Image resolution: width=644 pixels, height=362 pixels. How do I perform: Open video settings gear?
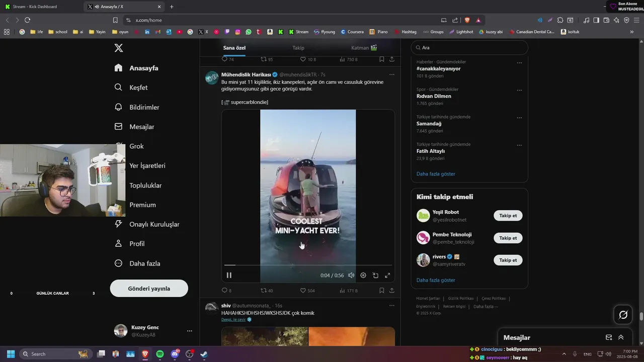point(363,275)
